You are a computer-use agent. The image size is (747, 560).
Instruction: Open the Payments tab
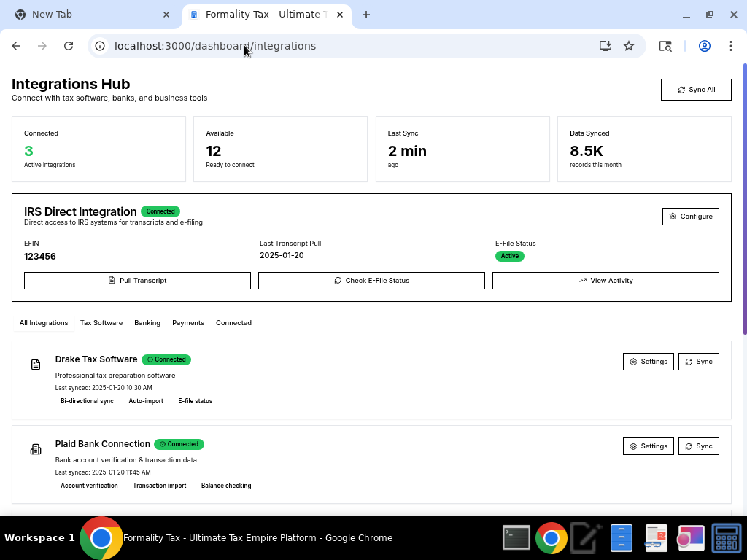188,323
